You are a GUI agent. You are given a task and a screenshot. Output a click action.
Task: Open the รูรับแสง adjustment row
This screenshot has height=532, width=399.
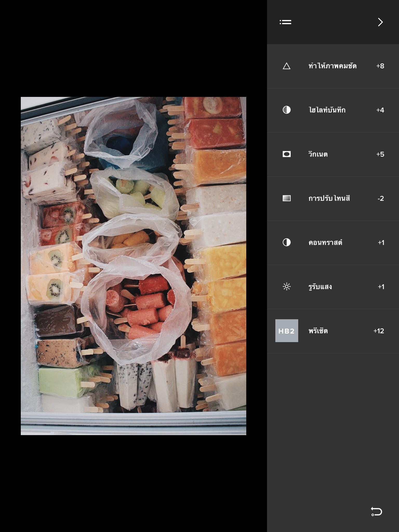coord(333,287)
